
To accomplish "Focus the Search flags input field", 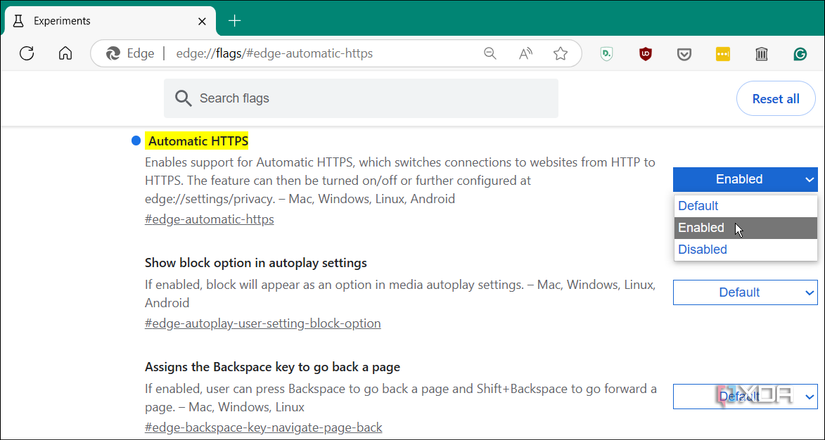I will pyautogui.click(x=361, y=98).
